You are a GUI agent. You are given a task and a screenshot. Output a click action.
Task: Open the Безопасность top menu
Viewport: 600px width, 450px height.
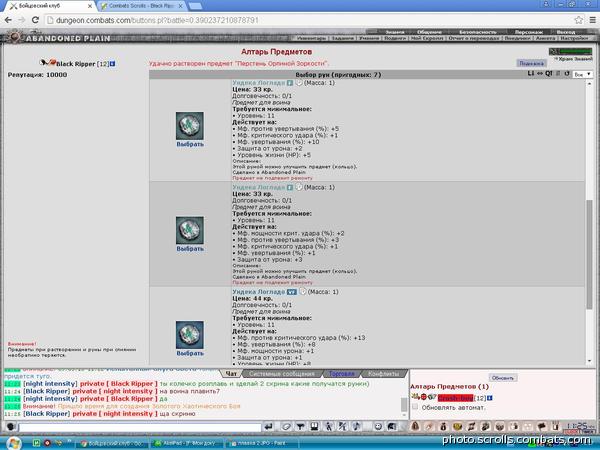coord(478,32)
